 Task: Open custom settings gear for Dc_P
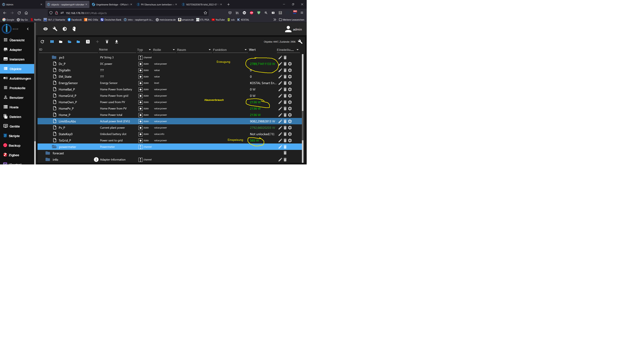290,64
